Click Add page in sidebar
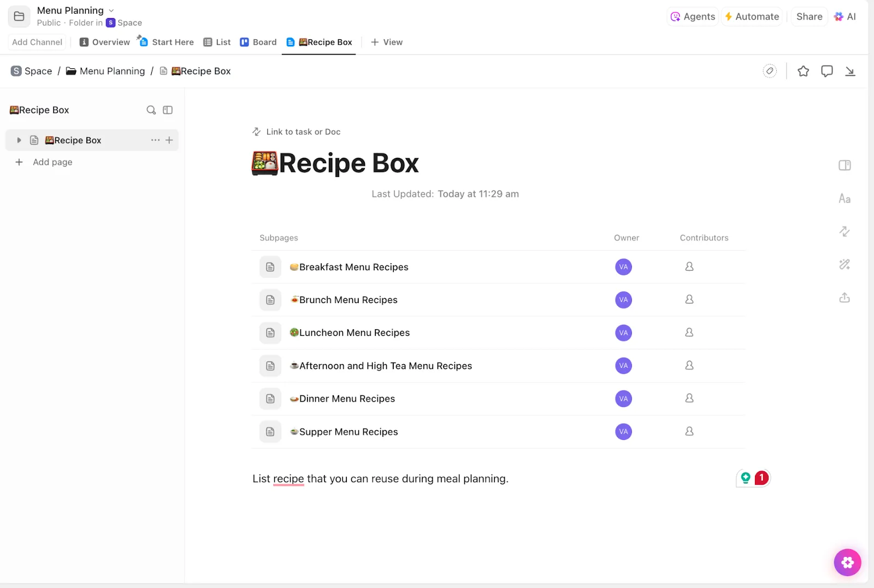Image resolution: width=874 pixels, height=588 pixels. click(44, 162)
